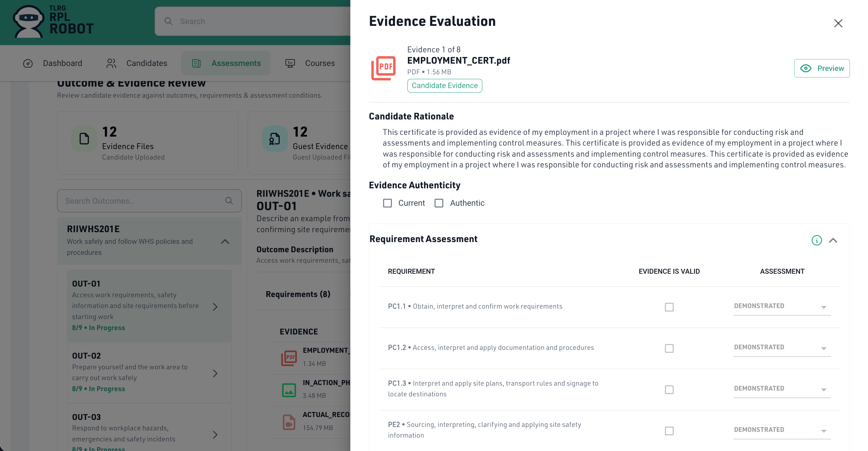Viewport: 868px width, 451px height.
Task: Click the Candidates people icon
Action: [111, 63]
